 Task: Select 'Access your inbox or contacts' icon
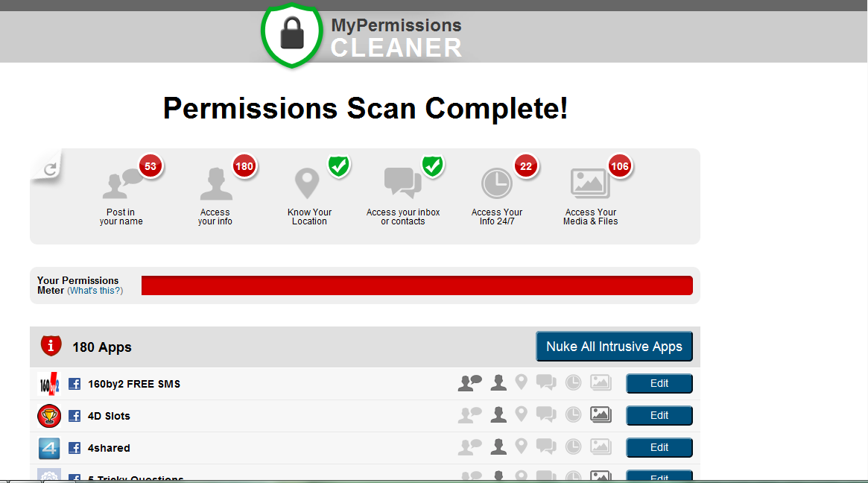click(x=402, y=183)
